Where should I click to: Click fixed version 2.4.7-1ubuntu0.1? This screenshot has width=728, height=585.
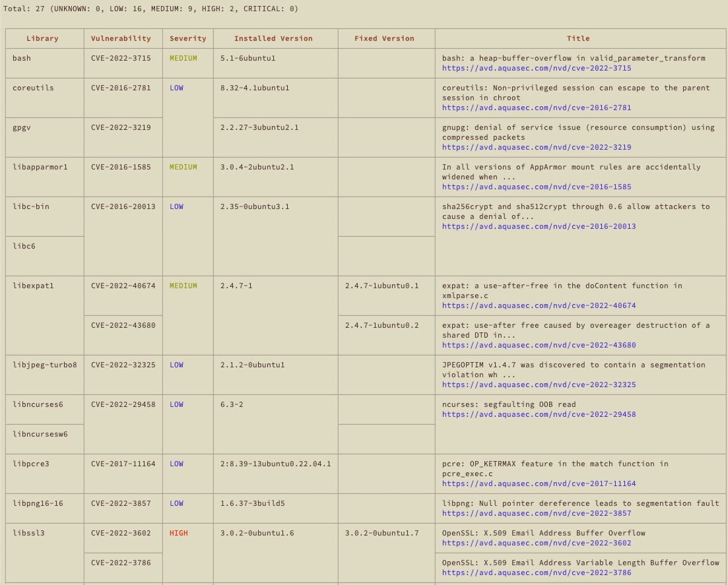pos(381,286)
